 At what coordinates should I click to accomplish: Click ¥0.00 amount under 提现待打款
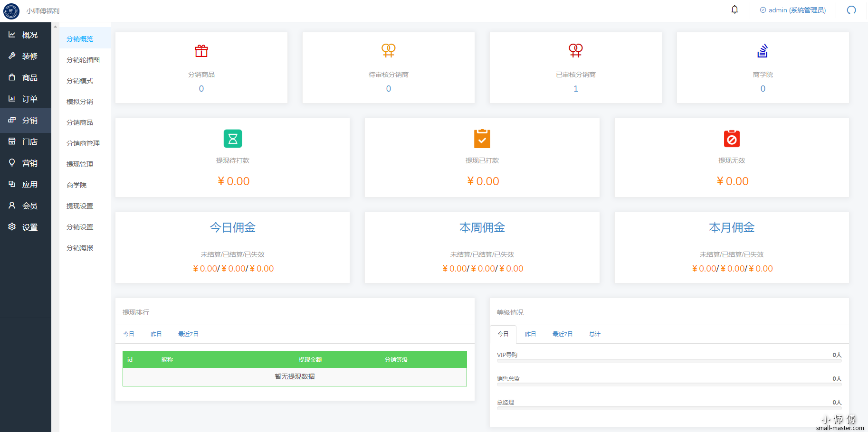pos(233,181)
